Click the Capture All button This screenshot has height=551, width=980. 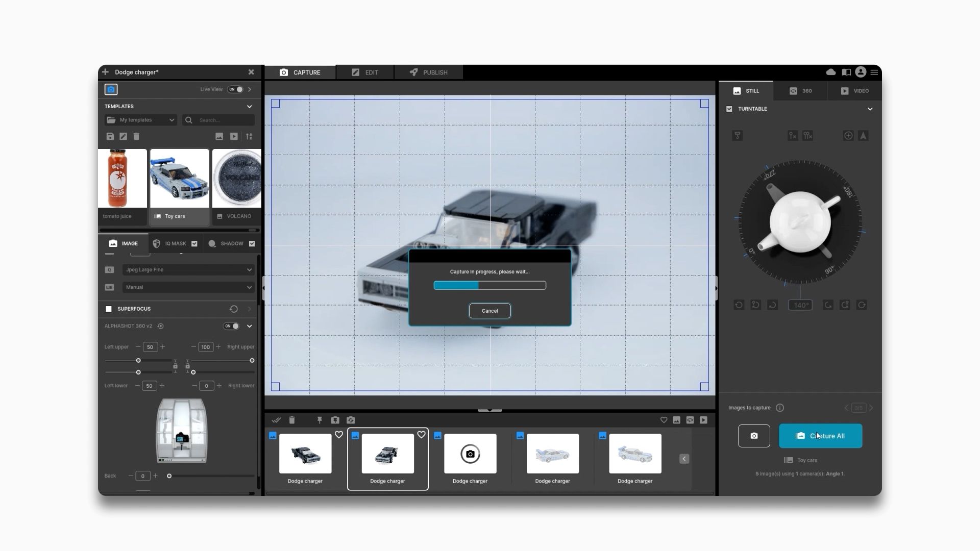(820, 436)
